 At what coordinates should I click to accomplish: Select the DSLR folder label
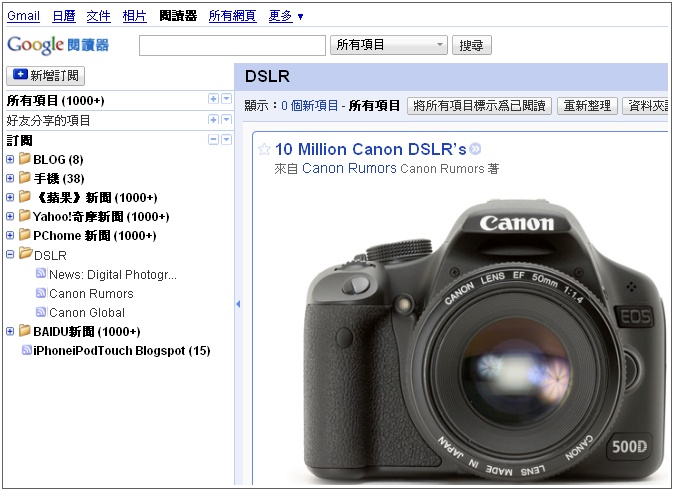(x=50, y=255)
